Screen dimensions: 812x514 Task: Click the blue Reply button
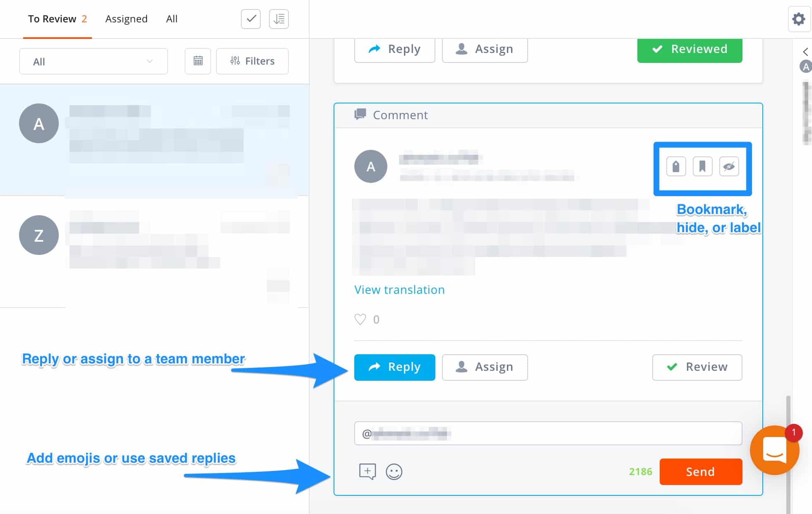(x=394, y=367)
